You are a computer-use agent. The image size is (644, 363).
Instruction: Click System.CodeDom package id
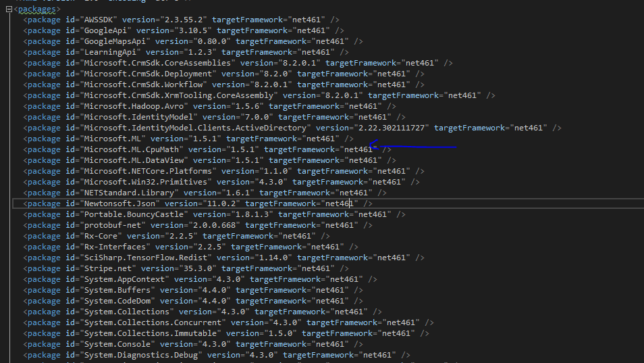[117, 301]
